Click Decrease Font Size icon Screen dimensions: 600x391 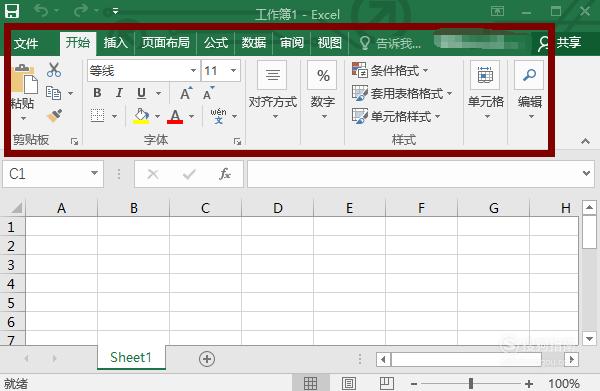tap(209, 93)
